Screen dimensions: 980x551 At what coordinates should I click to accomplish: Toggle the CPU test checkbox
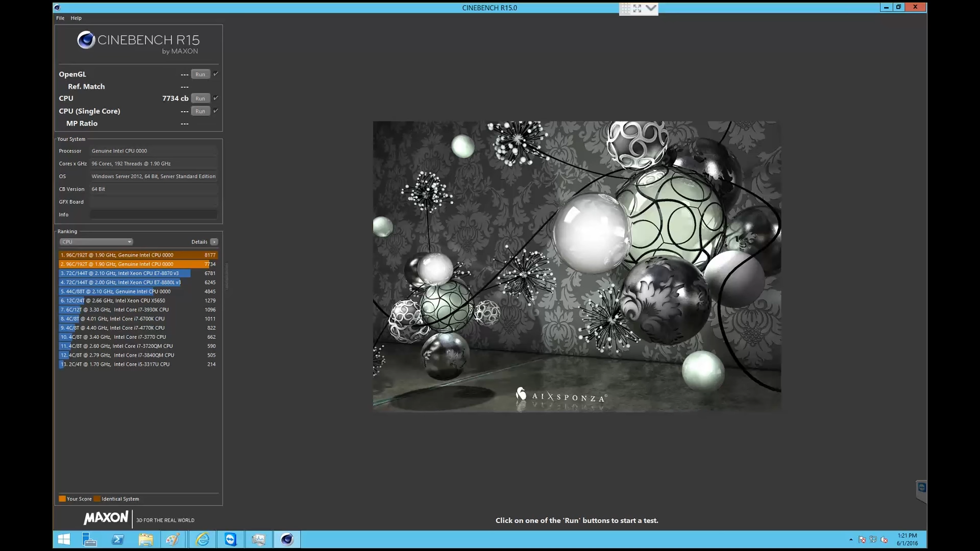point(216,98)
